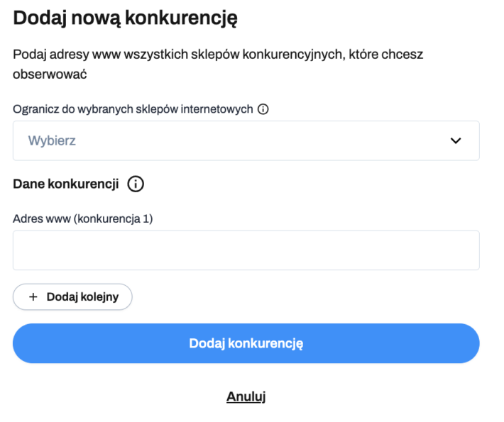The width and height of the screenshot is (504, 422).
Task: Focus the "Adres www (konkurencja 1)" input field
Action: pyautogui.click(x=246, y=250)
